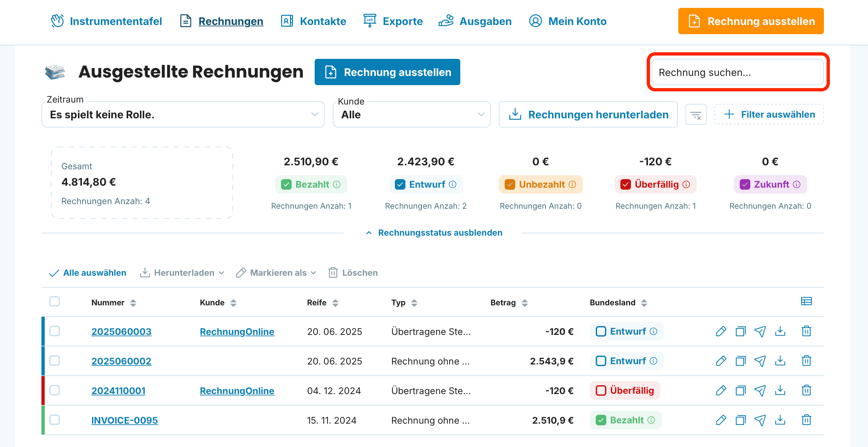The image size is (868, 447).
Task: Edit invoice 2025060003 with pencil icon
Action: coord(721,331)
